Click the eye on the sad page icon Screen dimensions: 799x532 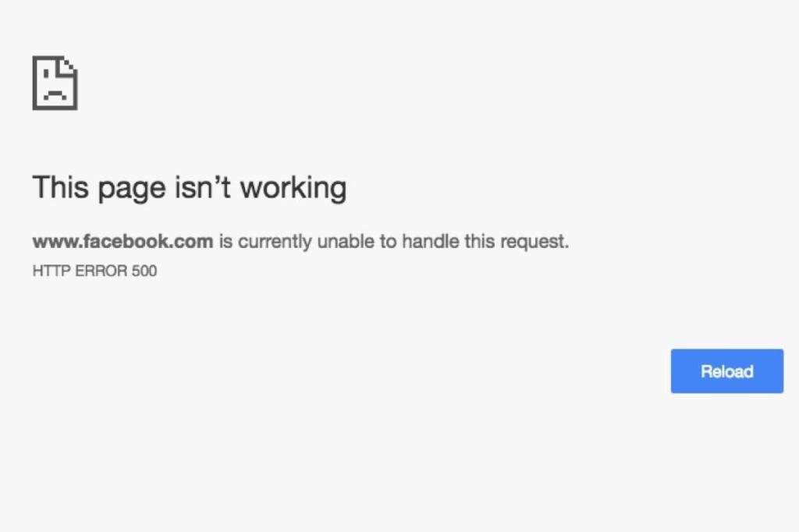[47, 74]
